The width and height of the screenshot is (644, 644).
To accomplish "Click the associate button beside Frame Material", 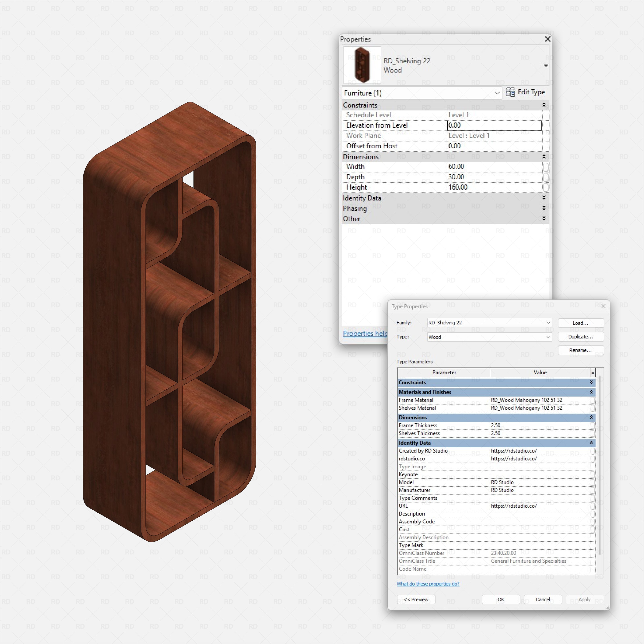I will click(x=593, y=400).
